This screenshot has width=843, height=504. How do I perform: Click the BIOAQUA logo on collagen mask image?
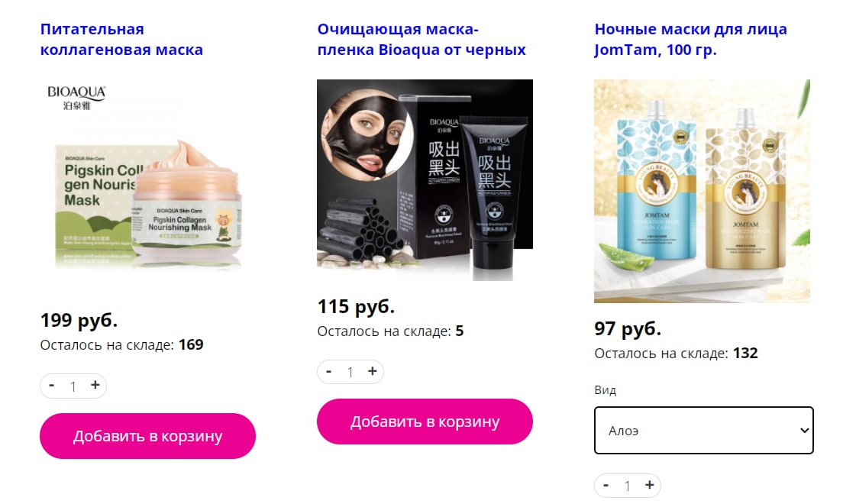76,97
